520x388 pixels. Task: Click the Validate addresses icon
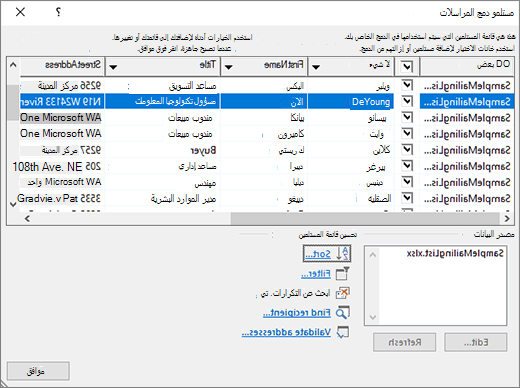pos(342,332)
